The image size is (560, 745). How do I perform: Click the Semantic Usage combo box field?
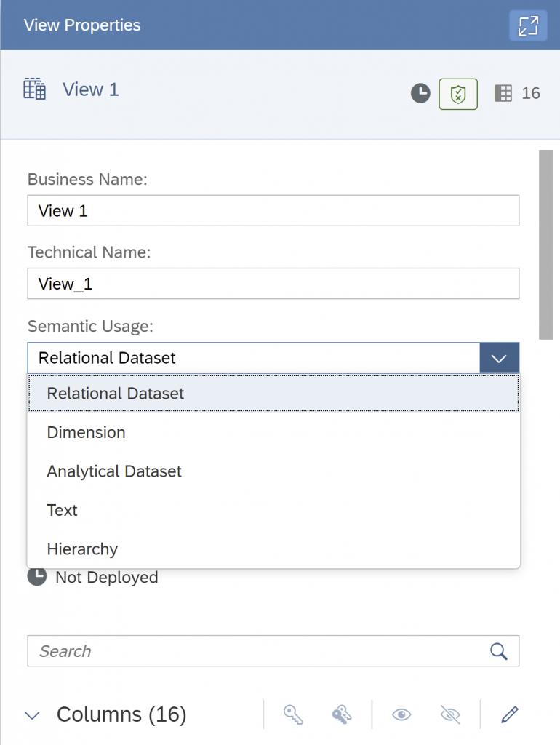pos(254,358)
